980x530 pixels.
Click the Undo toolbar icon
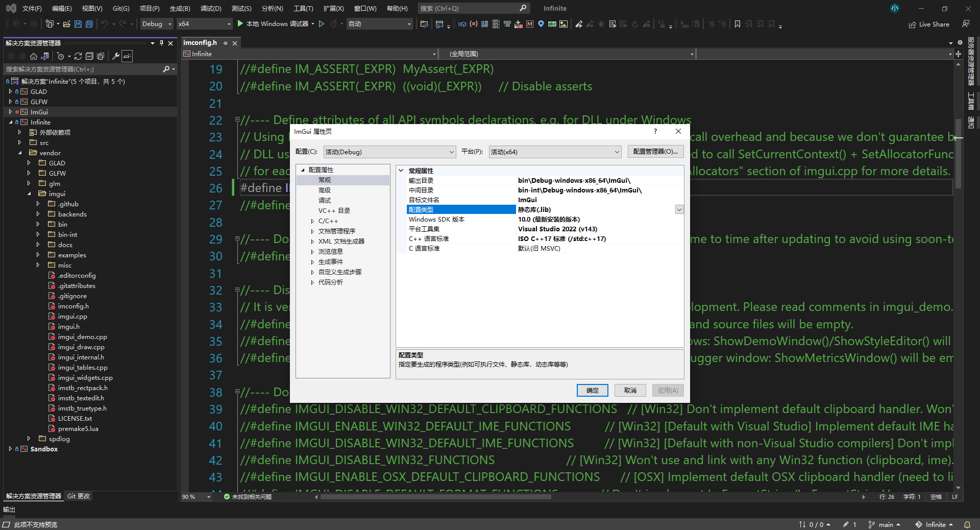105,24
